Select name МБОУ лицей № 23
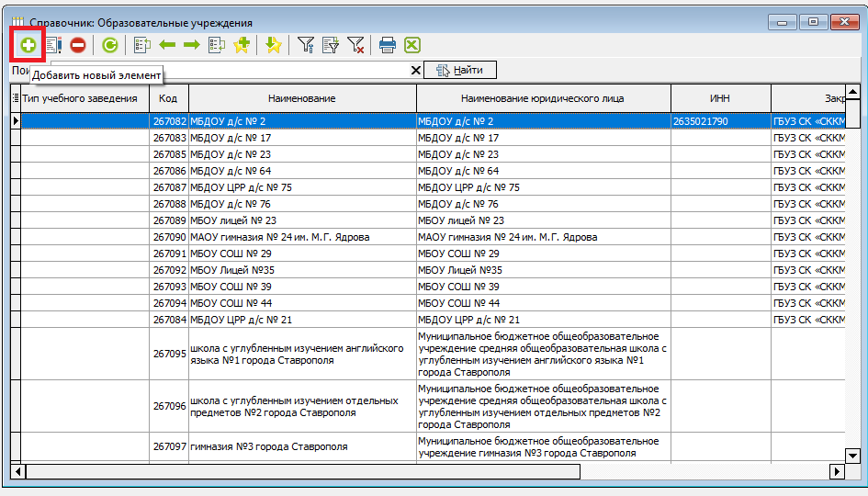This screenshot has height=496, width=868. 302,220
